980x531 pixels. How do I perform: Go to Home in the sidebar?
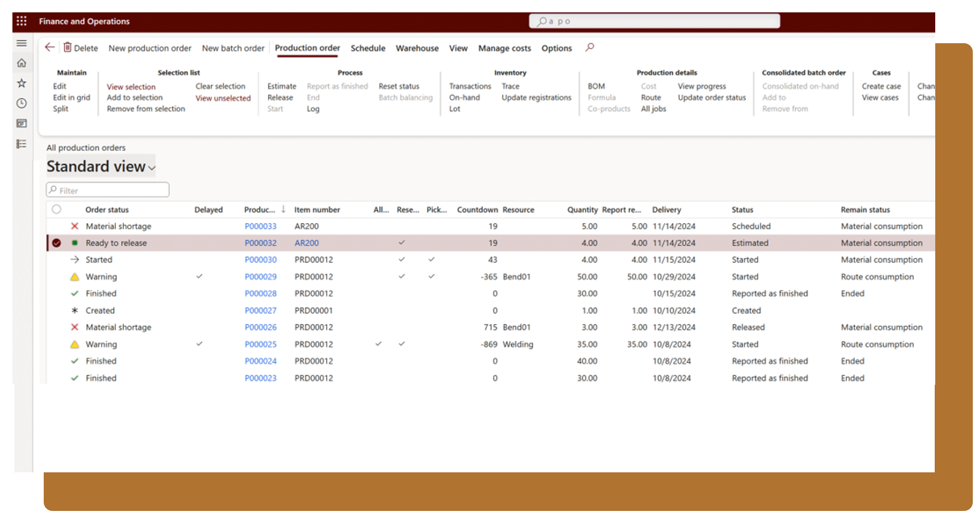point(22,63)
